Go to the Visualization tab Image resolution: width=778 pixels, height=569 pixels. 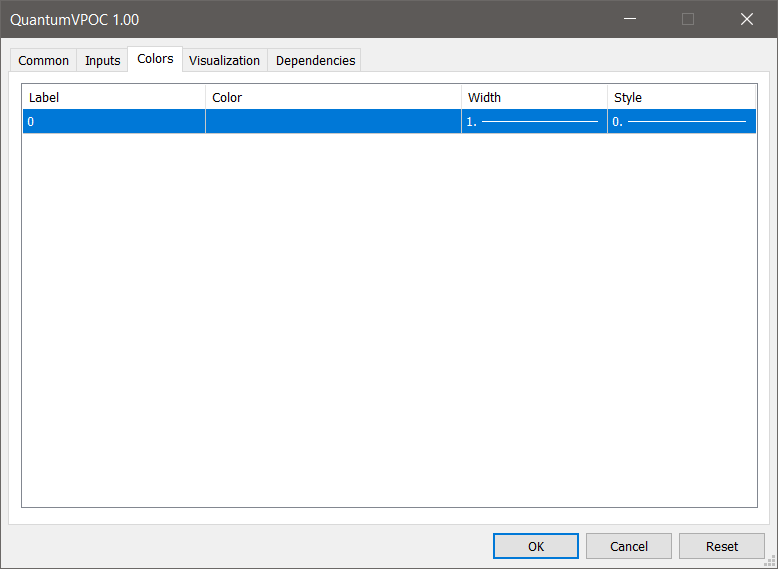224,61
